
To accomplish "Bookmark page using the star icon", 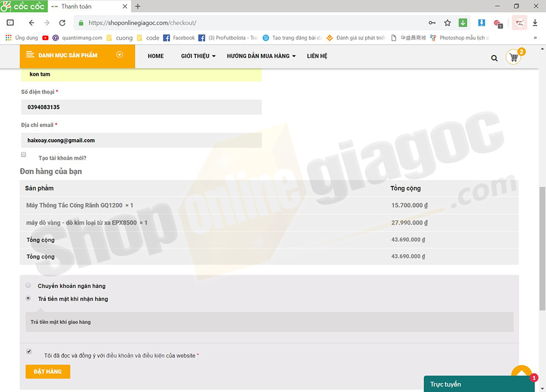I will (447, 23).
